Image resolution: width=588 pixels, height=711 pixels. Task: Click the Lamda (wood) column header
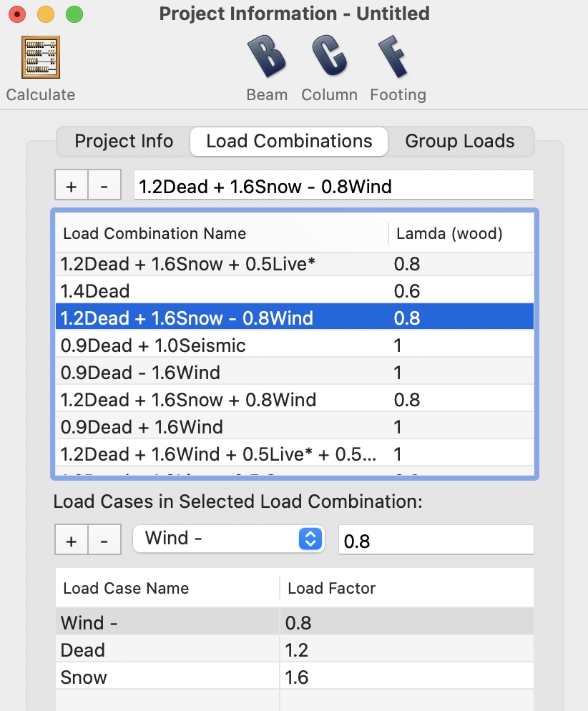tap(449, 233)
